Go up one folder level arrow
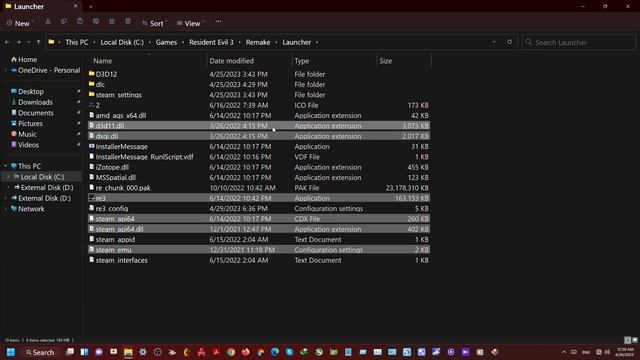 (38, 42)
